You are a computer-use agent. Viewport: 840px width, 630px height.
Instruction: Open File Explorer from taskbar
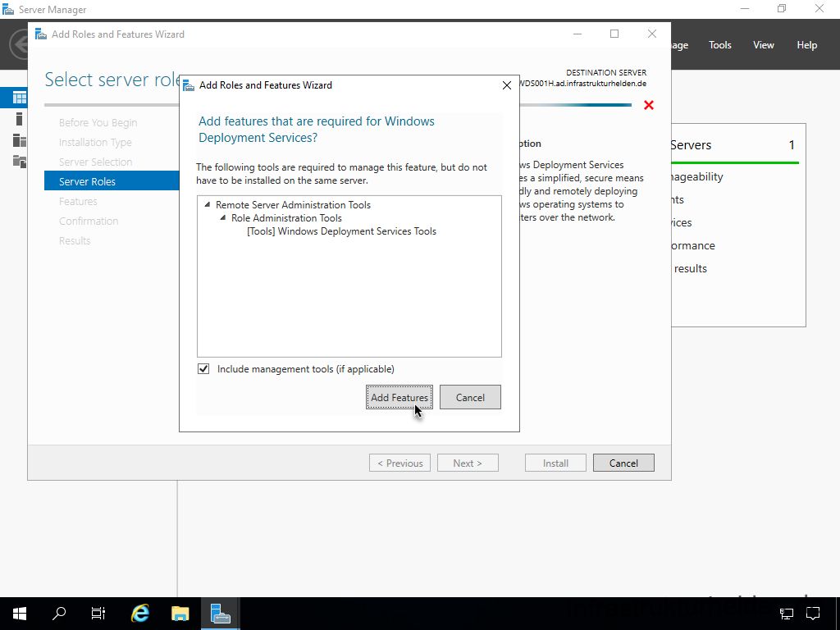180,614
